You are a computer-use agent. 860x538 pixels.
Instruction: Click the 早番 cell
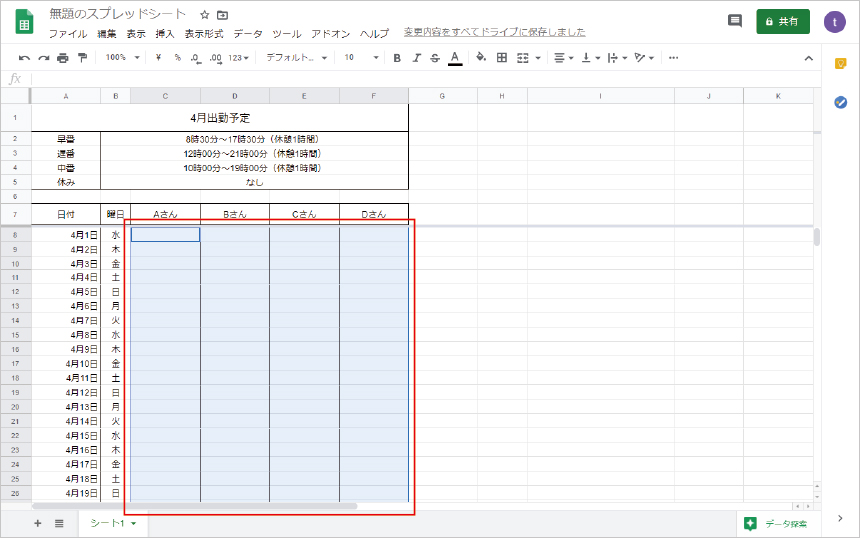pyautogui.click(x=66, y=139)
